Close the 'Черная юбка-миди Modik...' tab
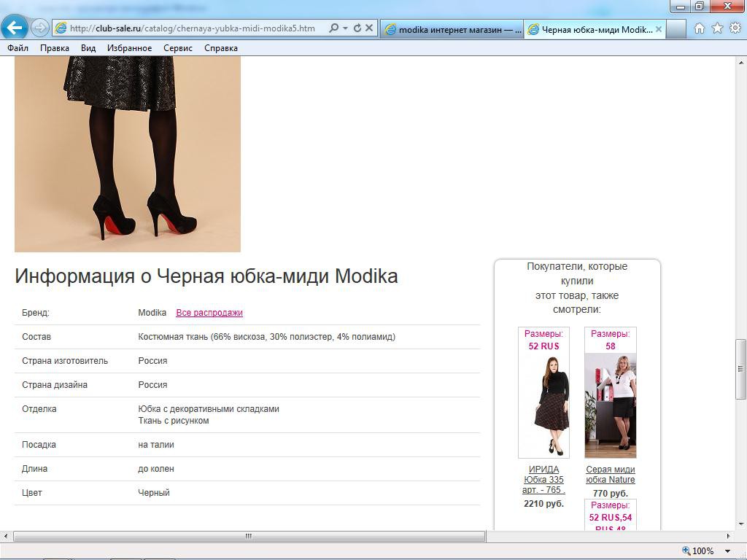747x560 pixels. coord(659,29)
